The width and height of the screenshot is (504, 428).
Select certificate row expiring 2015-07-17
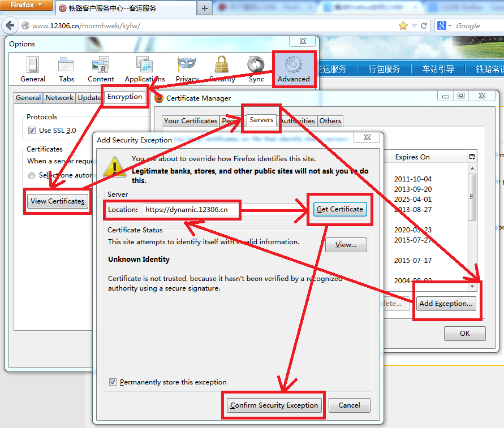(413, 261)
